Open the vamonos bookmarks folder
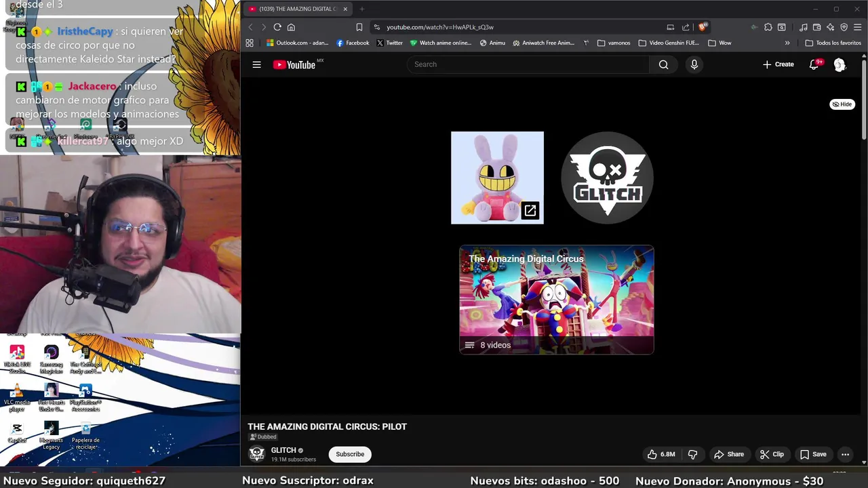 tap(614, 43)
